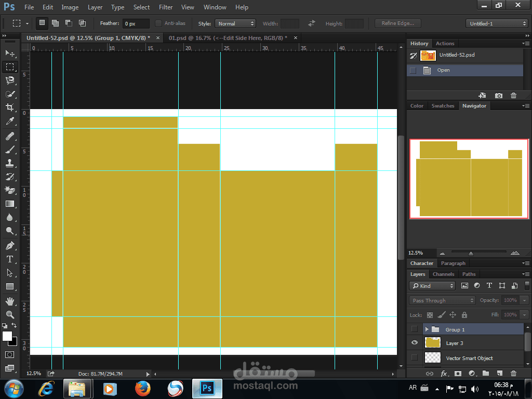The width and height of the screenshot is (532, 399).
Task: Select the Pen tool
Action: (x=10, y=246)
